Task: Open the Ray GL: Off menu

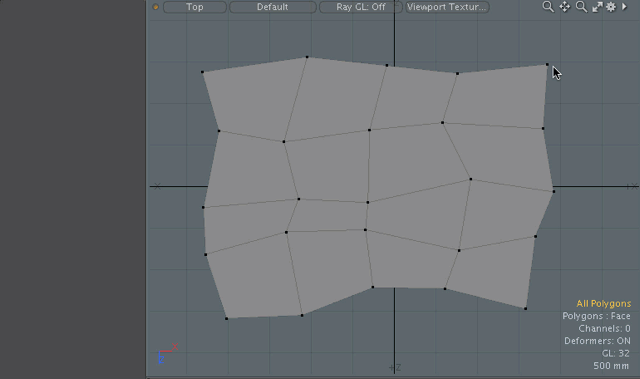Action: coord(360,7)
